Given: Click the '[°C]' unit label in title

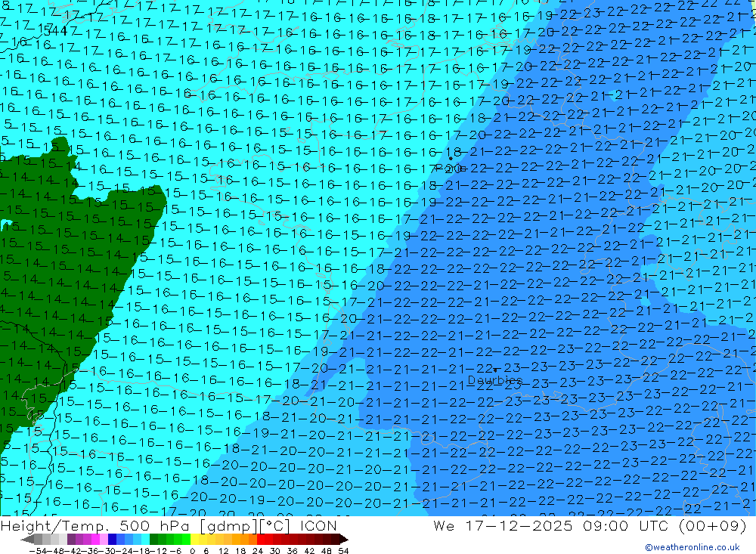Looking at the screenshot, I should (x=276, y=525).
